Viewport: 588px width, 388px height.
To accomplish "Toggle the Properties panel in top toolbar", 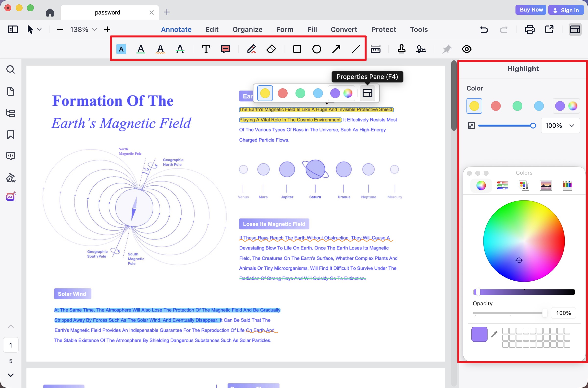I will pyautogui.click(x=575, y=29).
